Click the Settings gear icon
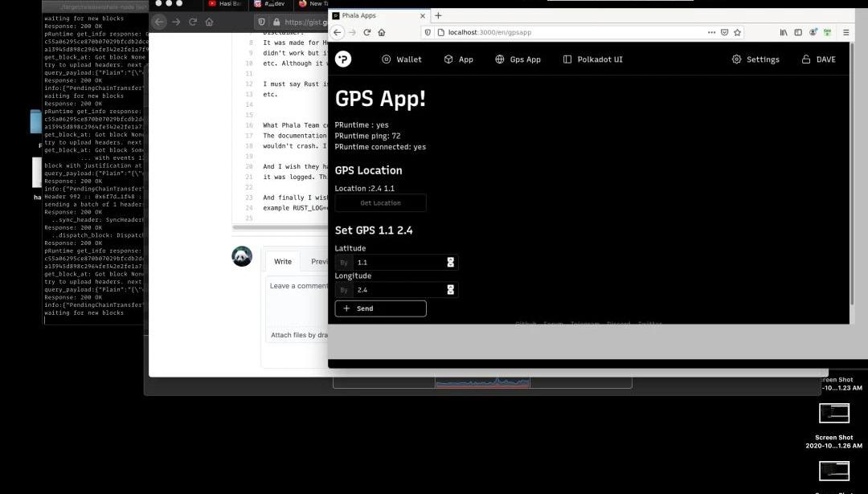 (736, 59)
